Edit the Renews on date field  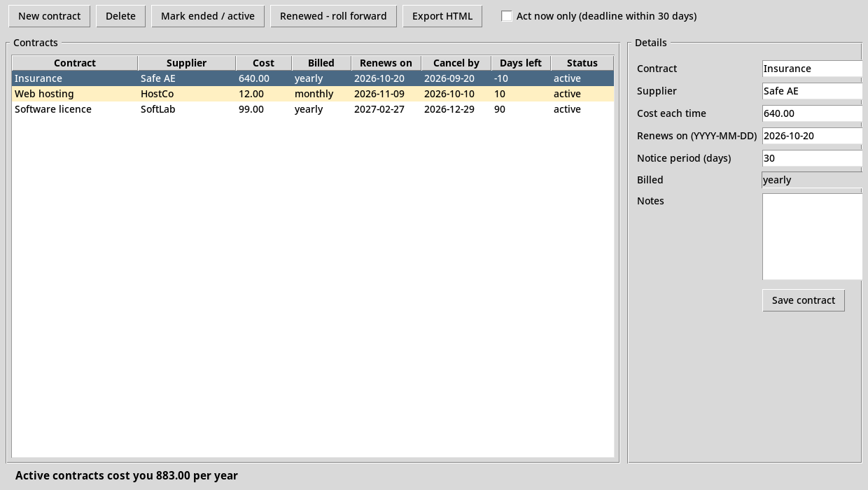click(812, 136)
